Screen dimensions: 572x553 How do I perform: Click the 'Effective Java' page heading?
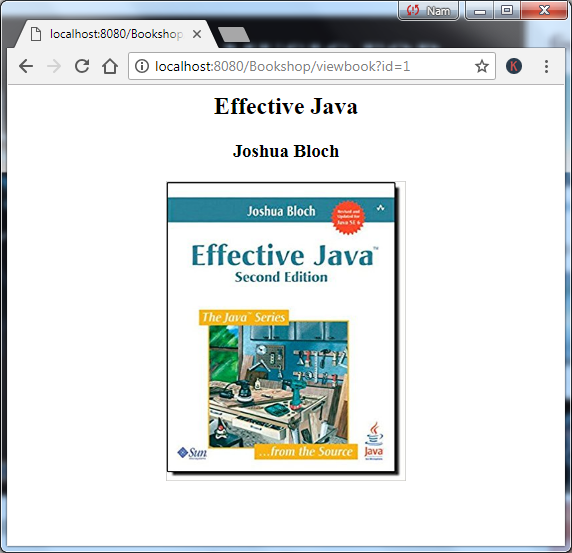click(x=286, y=107)
